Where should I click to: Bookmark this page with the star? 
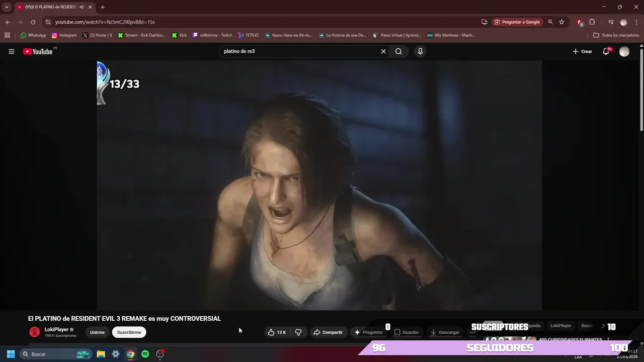point(561,22)
